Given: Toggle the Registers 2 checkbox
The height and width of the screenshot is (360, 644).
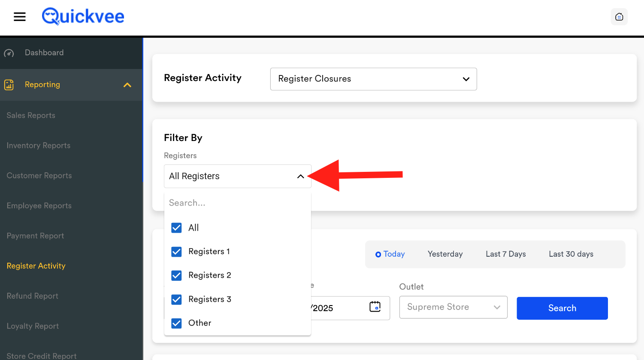Looking at the screenshot, I should (x=176, y=275).
